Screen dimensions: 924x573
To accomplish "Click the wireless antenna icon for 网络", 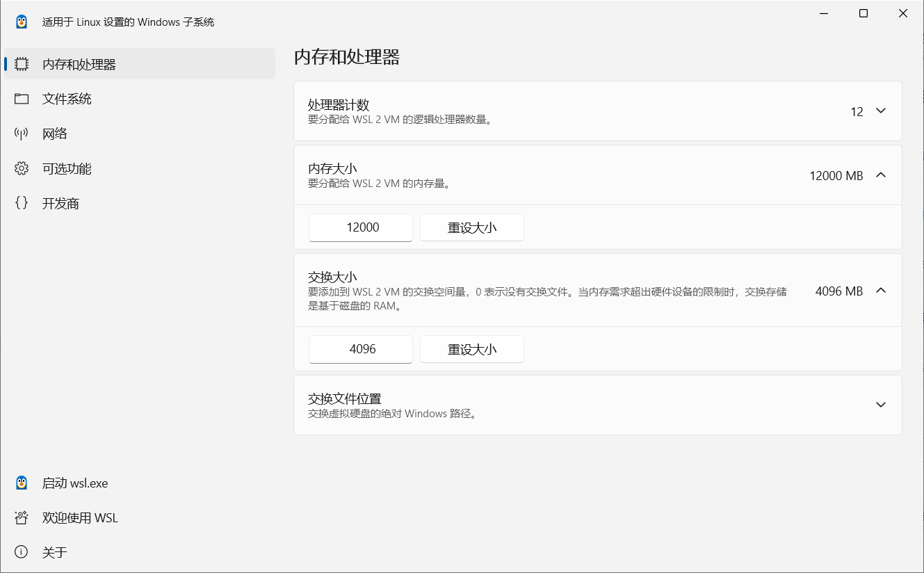I will [22, 134].
